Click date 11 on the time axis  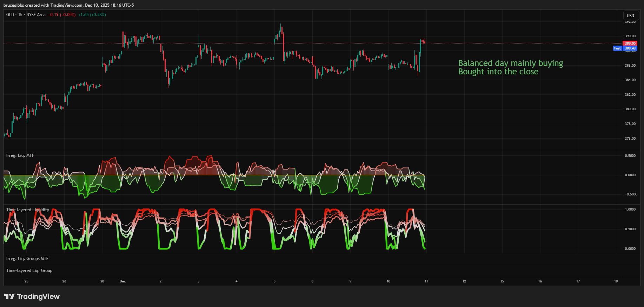pos(426,281)
